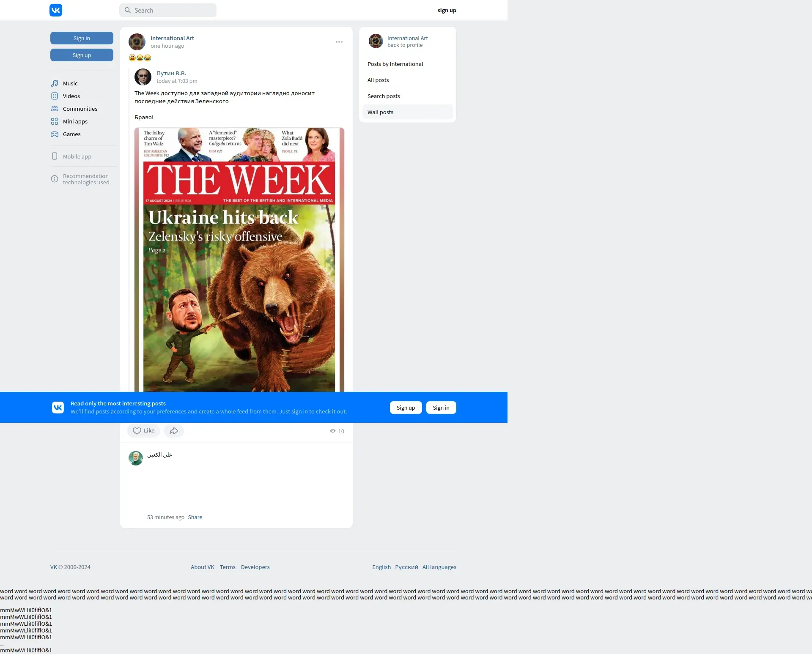Click the Music note icon in sidebar

coord(55,83)
